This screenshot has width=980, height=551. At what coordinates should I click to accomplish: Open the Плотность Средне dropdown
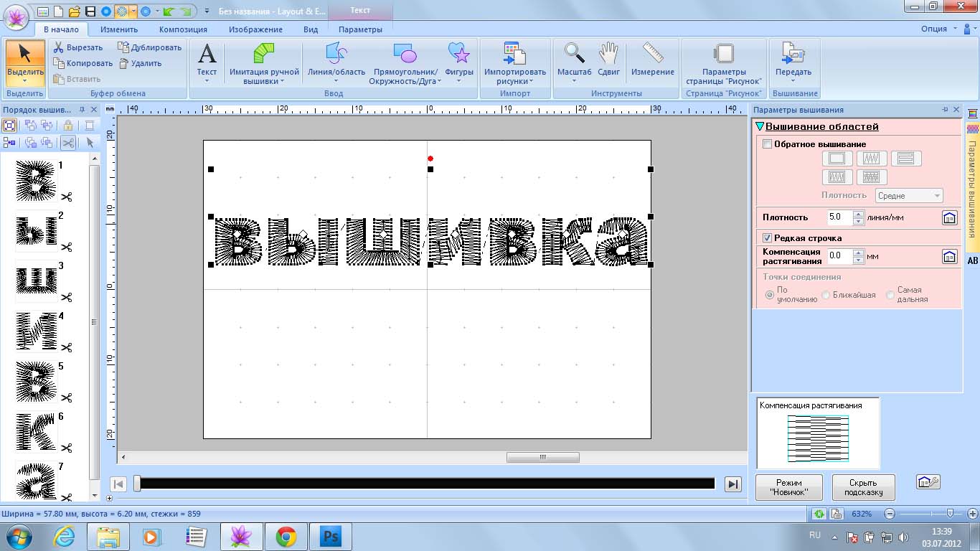coord(909,196)
